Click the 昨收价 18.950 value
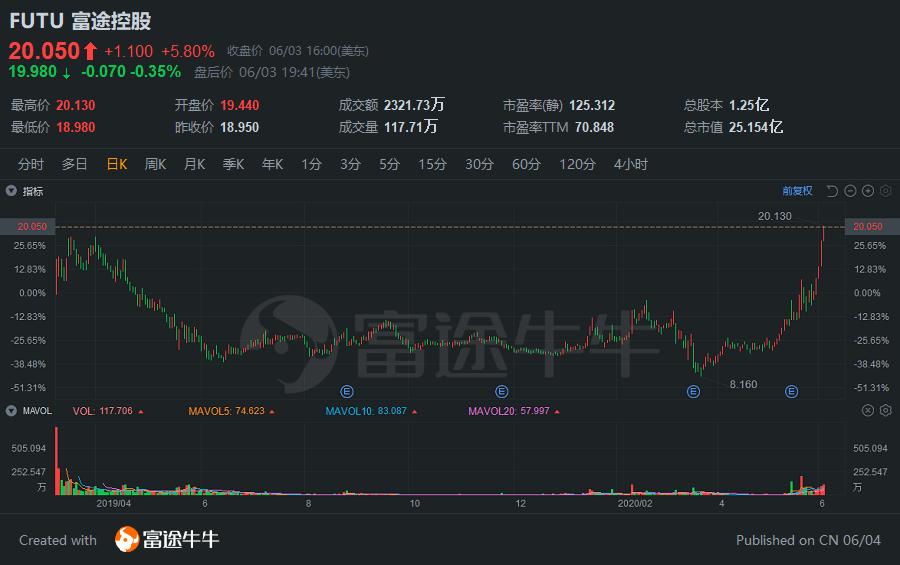 [x=239, y=127]
